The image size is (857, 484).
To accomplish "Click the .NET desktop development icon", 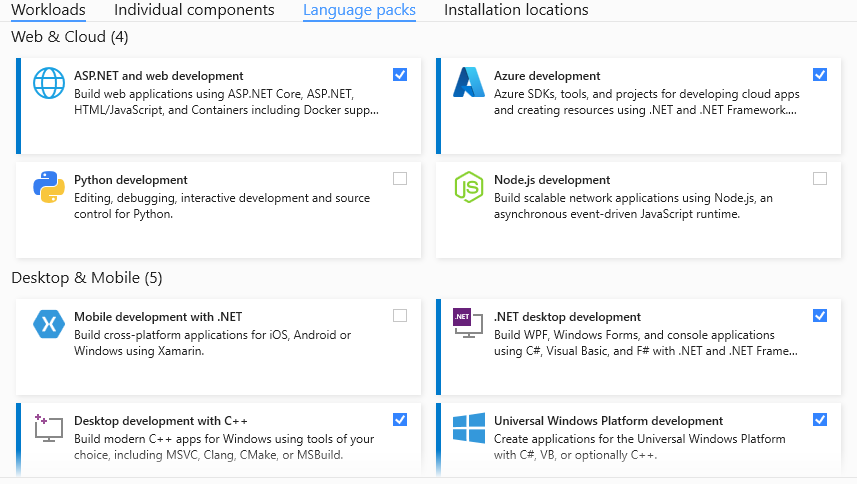I will click(468, 323).
